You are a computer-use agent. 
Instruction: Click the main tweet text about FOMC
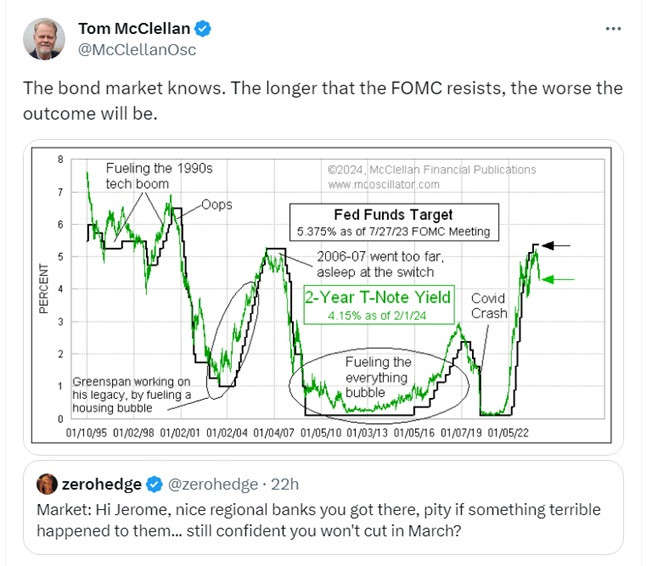point(323,101)
